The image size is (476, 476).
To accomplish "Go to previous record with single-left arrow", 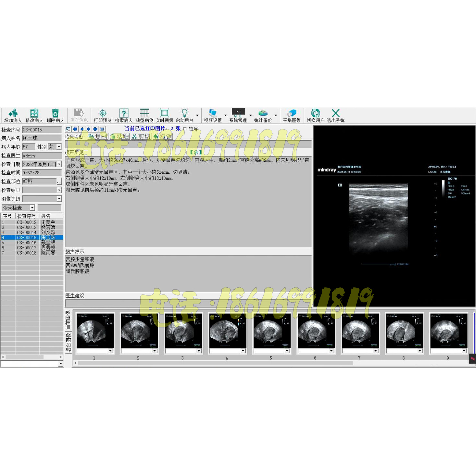I will pyautogui.click(x=82, y=129).
